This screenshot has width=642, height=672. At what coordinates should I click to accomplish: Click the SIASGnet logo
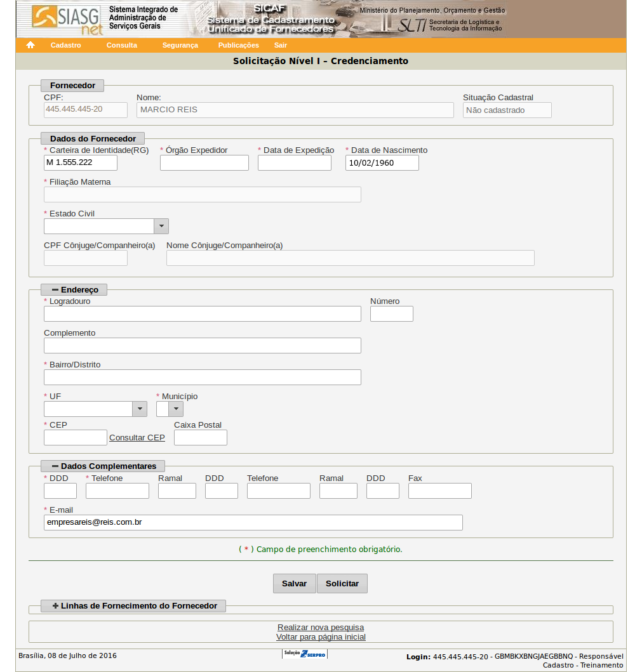tap(67, 20)
